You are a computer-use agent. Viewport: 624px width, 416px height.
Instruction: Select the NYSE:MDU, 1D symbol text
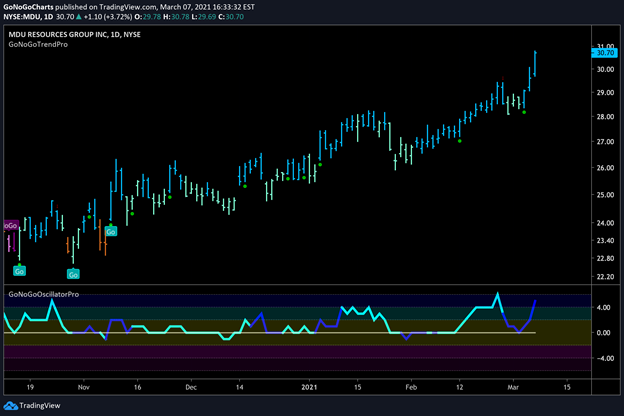point(28,17)
